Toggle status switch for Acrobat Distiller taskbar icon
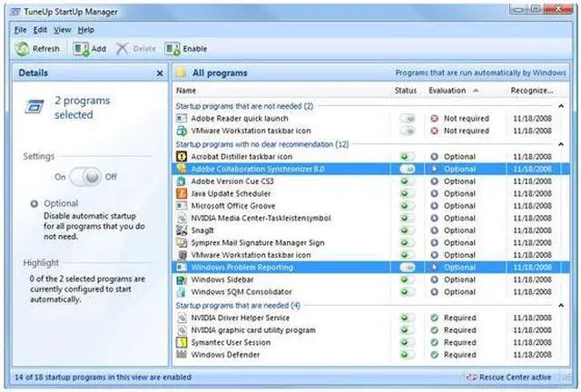 pos(408,157)
